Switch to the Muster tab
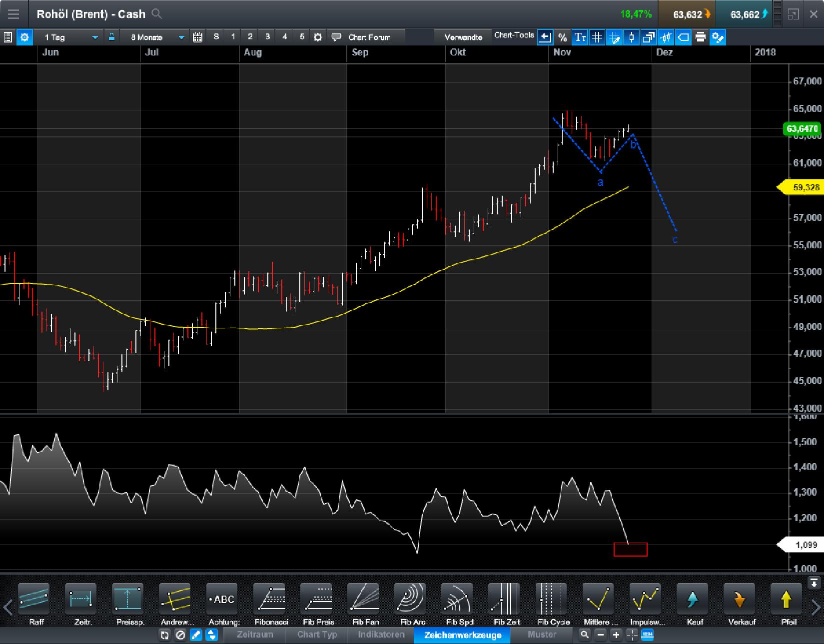 point(543,635)
